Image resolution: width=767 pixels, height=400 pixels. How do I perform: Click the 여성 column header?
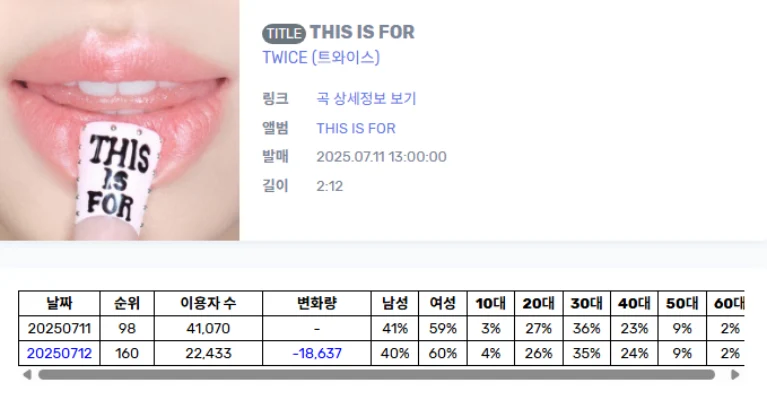[x=443, y=303]
